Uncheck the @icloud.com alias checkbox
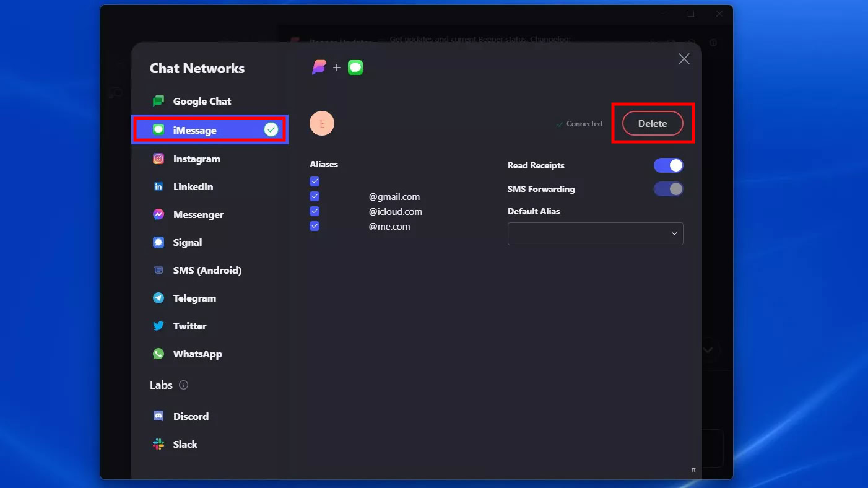Screen dimensions: 868x488 pos(315,211)
